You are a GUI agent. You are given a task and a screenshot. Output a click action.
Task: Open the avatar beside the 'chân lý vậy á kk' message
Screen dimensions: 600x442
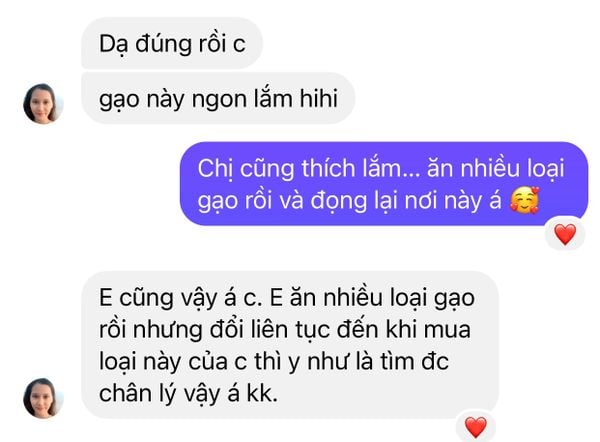(x=43, y=398)
